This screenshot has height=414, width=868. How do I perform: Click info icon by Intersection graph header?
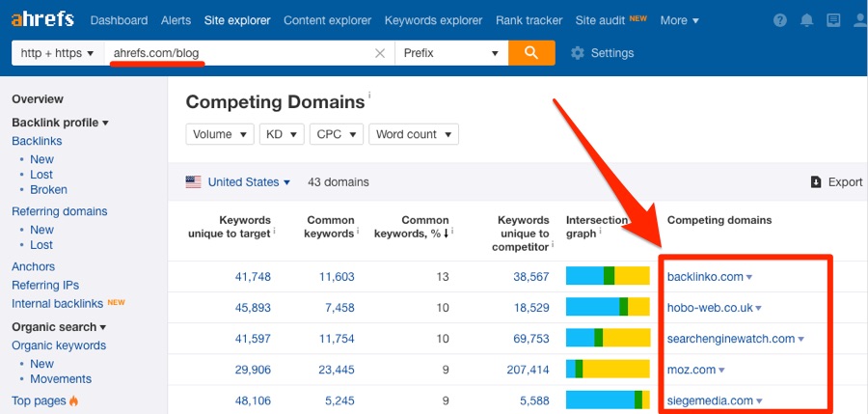600,230
